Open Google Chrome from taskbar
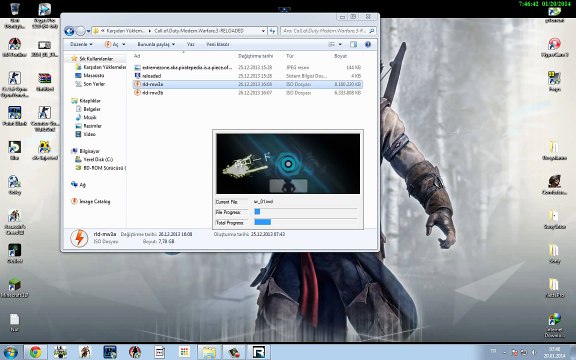 point(35,352)
